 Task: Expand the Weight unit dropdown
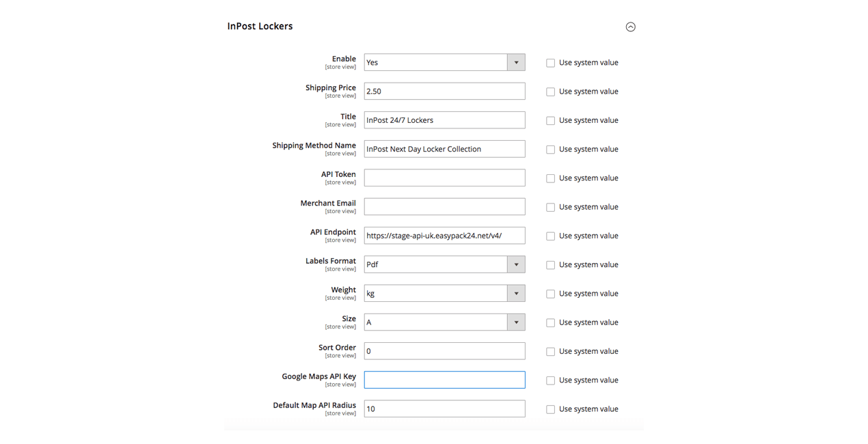pyautogui.click(x=444, y=293)
